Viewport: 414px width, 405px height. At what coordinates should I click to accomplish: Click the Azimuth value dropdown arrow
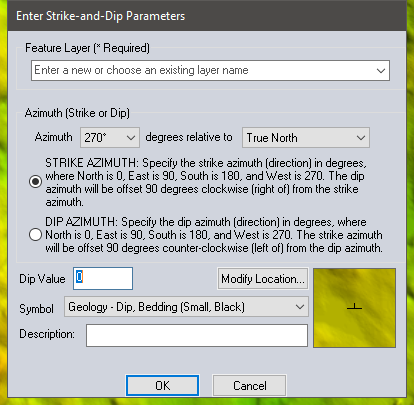point(131,138)
